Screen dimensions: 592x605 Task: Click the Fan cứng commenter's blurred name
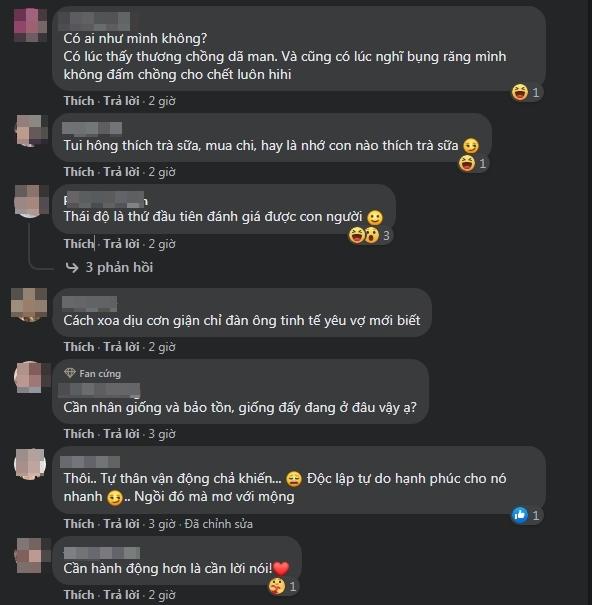click(99, 390)
